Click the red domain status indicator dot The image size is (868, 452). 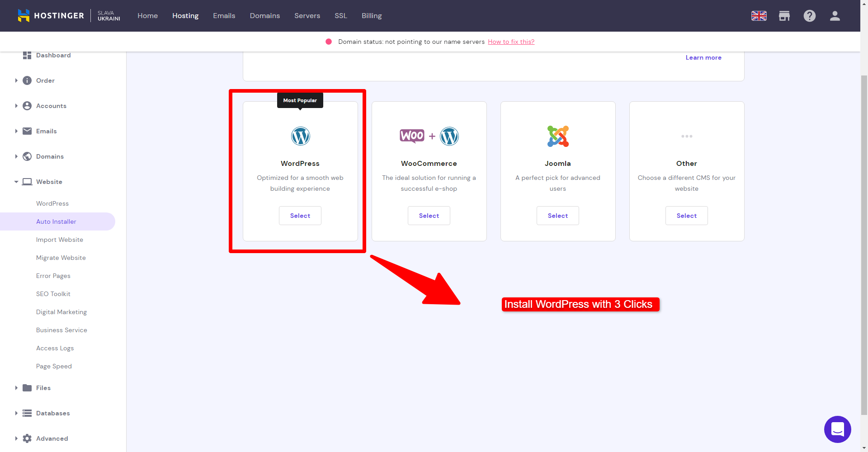[x=329, y=42]
